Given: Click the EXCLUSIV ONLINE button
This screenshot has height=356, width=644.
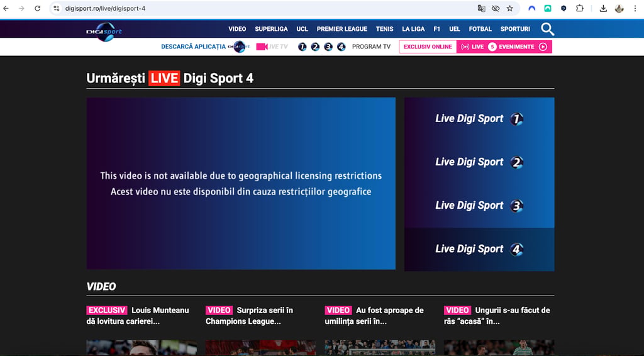Looking at the screenshot, I should [428, 47].
